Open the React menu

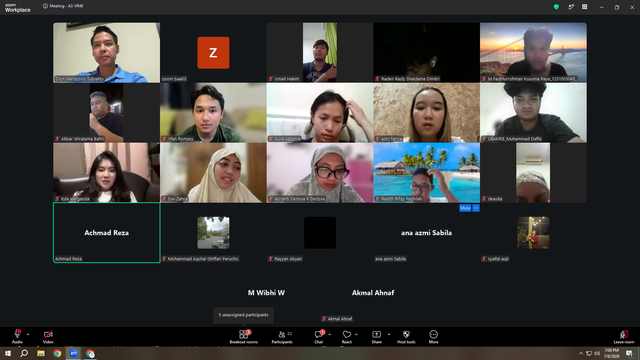[x=347, y=337]
